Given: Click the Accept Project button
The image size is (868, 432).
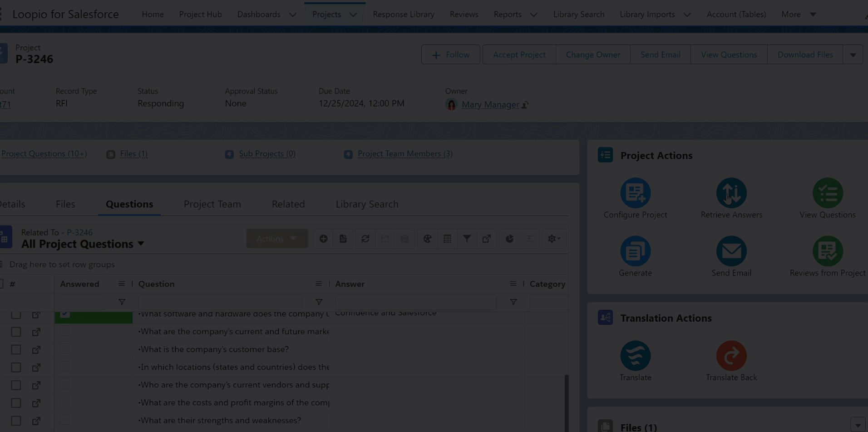Looking at the screenshot, I should point(519,55).
